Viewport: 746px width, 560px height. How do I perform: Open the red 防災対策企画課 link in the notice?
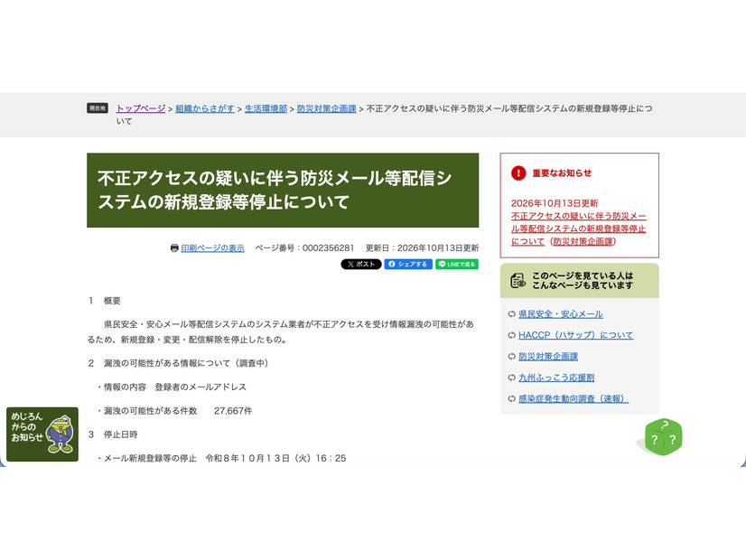pyautogui.click(x=583, y=242)
